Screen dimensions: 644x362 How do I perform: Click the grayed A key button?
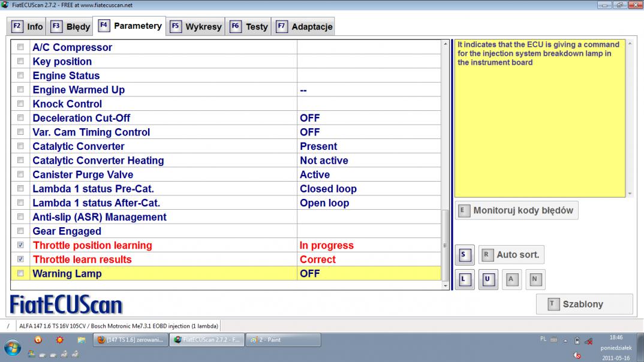[x=511, y=279]
